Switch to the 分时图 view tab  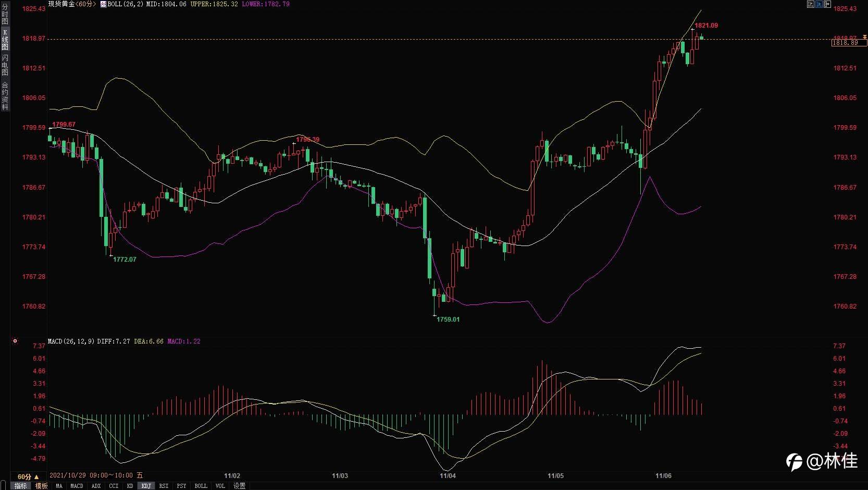(5, 14)
